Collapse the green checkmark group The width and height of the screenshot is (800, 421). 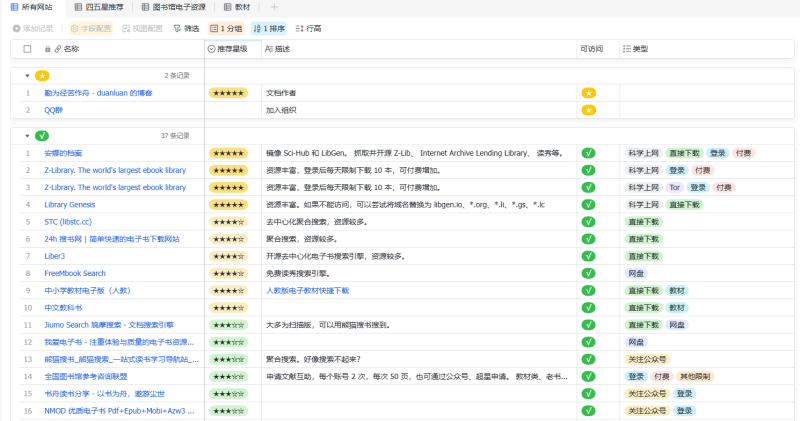(27, 136)
